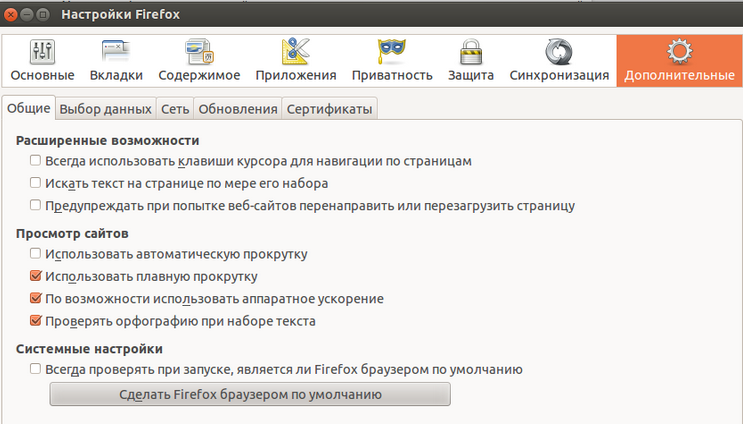This screenshot has height=427, width=743.
Task: Enable 'Искать текст на странице' checkbox
Action: coord(36,182)
